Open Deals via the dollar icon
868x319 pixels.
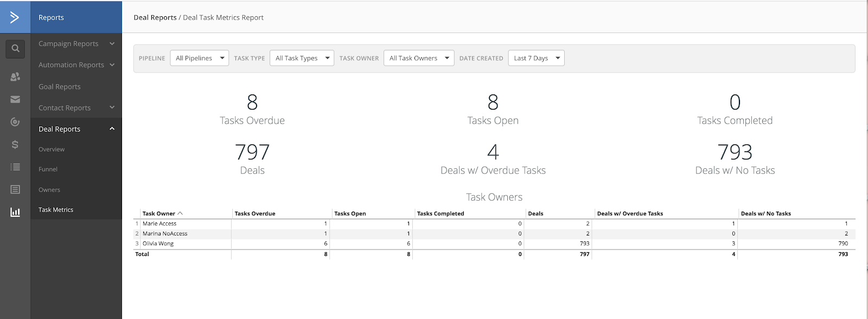[x=15, y=144]
